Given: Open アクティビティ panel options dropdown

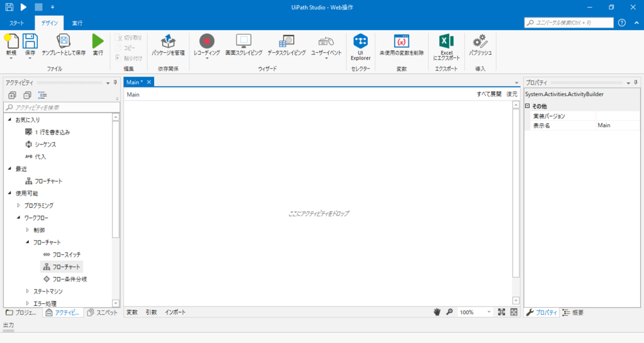Looking at the screenshot, I should (x=108, y=83).
